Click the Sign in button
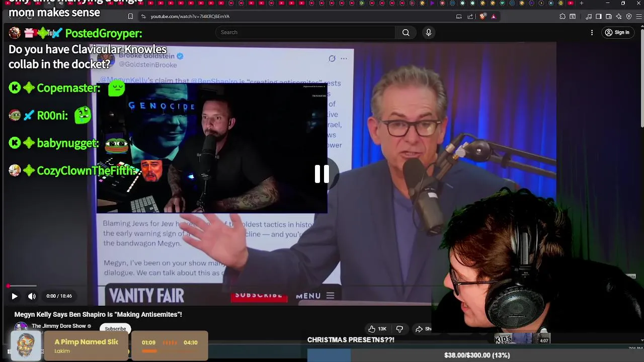The height and width of the screenshot is (362, 644). tap(617, 32)
